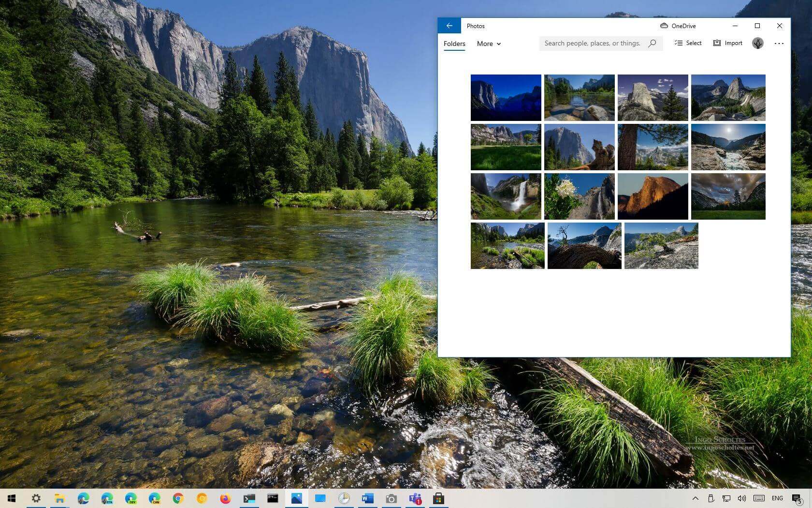Click the search magnifier icon in Photos
Image resolution: width=812 pixels, height=508 pixels.
(652, 43)
